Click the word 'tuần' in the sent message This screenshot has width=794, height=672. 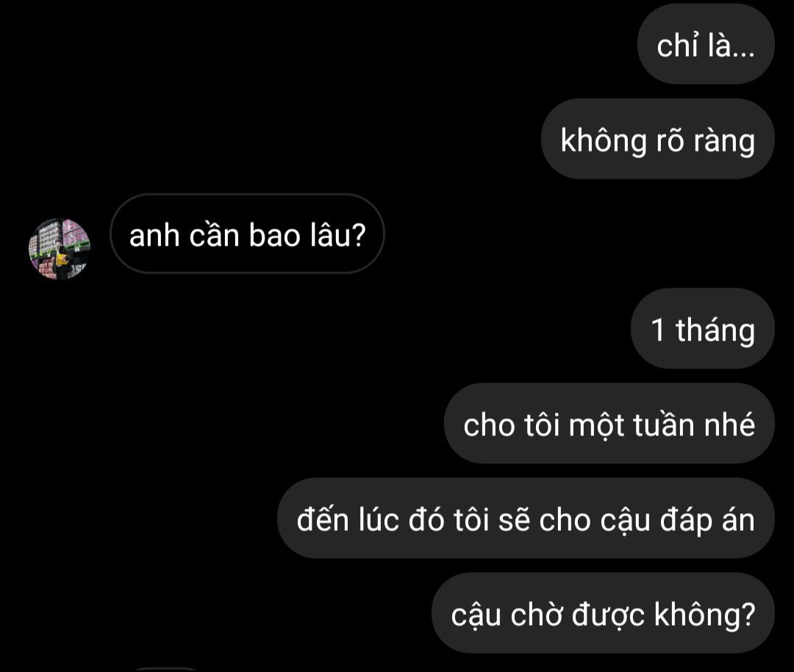click(665, 424)
